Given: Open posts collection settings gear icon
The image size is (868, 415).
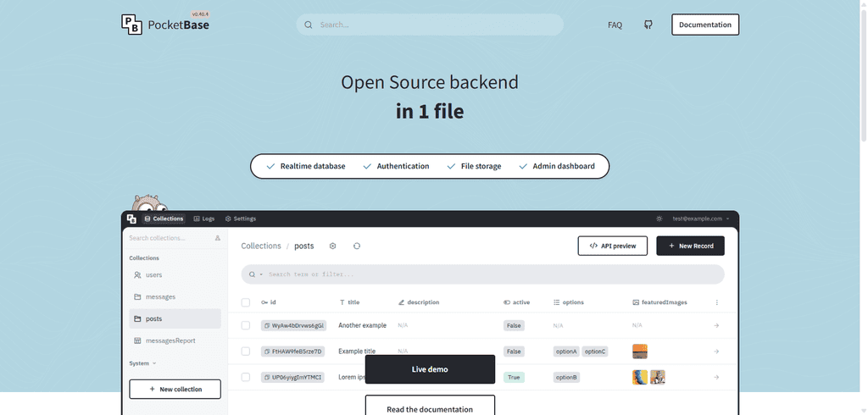Looking at the screenshot, I should click(x=332, y=246).
